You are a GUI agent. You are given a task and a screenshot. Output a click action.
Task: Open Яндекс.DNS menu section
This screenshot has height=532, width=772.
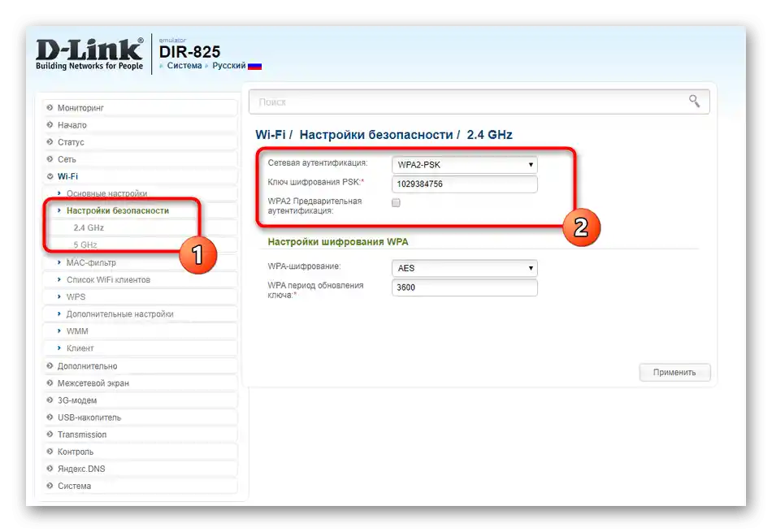[81, 469]
